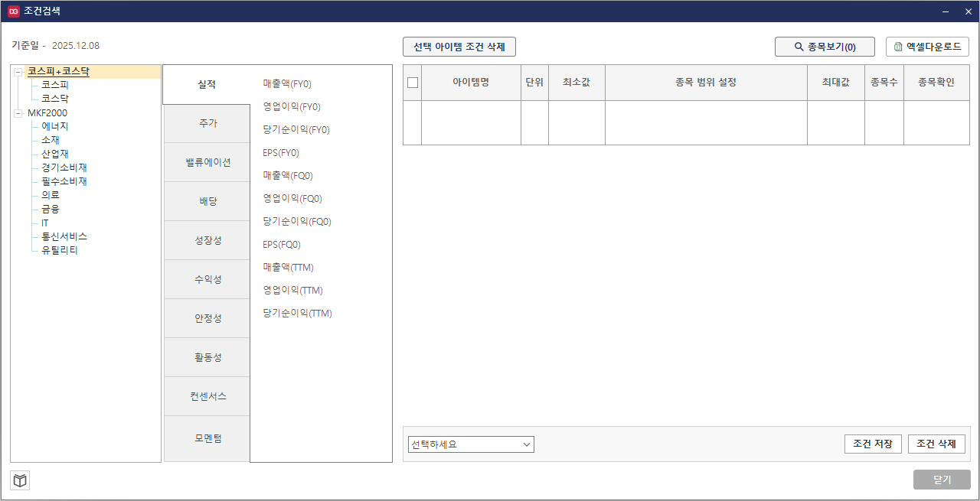Click the 최대값 column header
The height and width of the screenshot is (501, 980).
[836, 83]
